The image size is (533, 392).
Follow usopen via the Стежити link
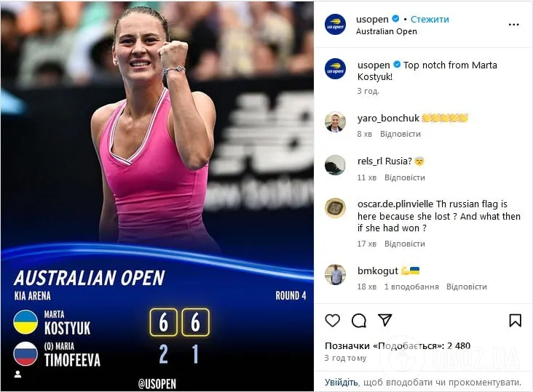click(430, 20)
